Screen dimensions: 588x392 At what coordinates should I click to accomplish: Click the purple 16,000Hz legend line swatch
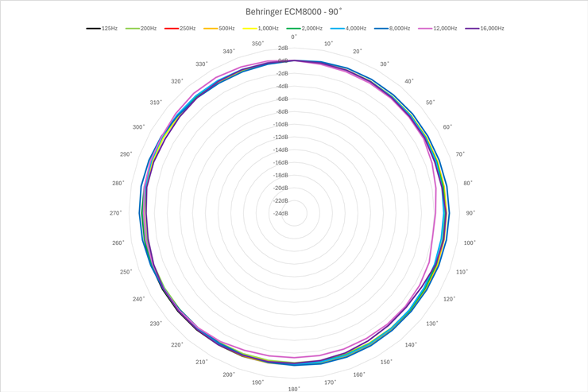[472, 28]
